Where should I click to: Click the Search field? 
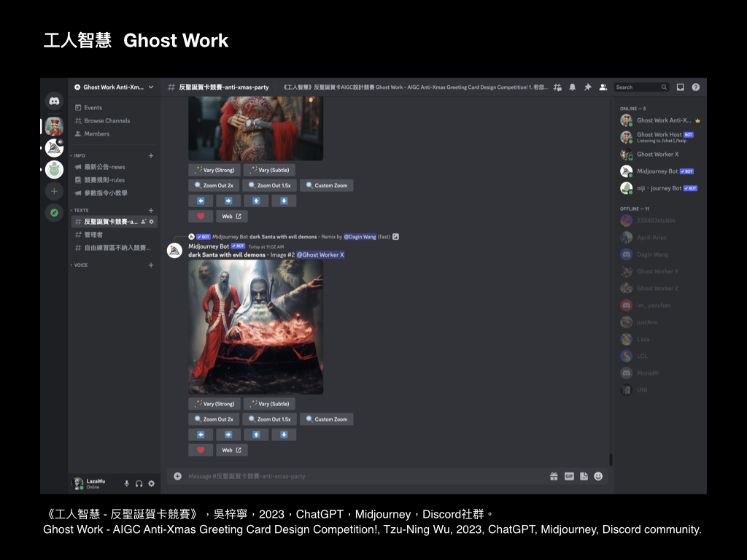[x=641, y=87]
